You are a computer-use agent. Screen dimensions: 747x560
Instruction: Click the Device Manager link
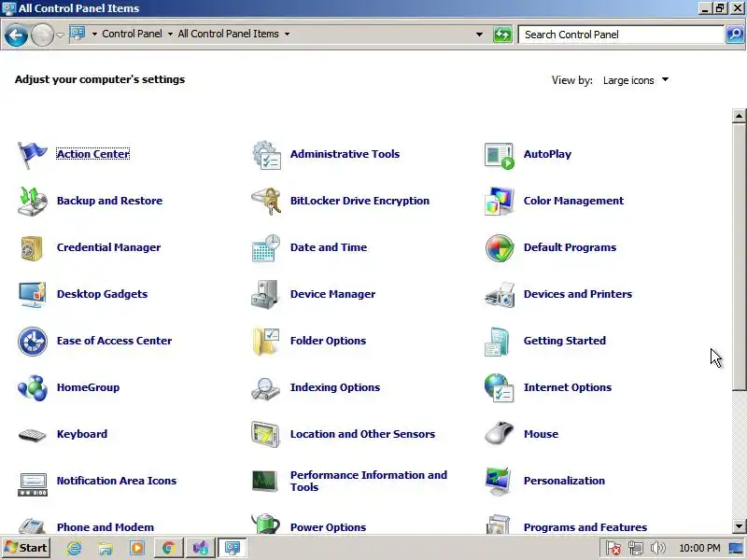(x=333, y=294)
